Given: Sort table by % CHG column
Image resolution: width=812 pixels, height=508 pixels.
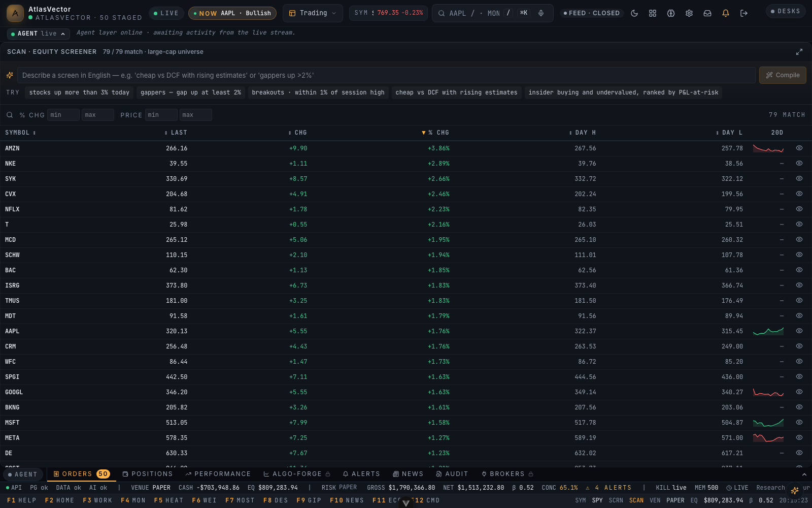Looking at the screenshot, I should pyautogui.click(x=435, y=133).
